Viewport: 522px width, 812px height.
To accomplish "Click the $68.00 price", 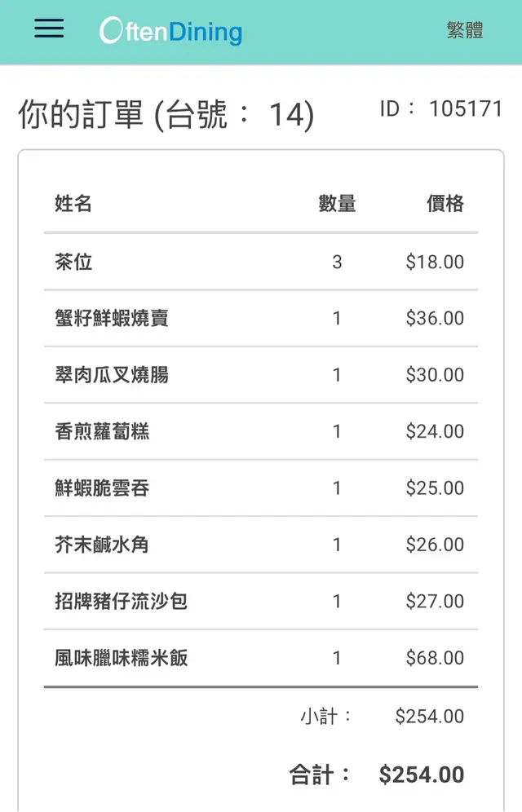I will (435, 658).
